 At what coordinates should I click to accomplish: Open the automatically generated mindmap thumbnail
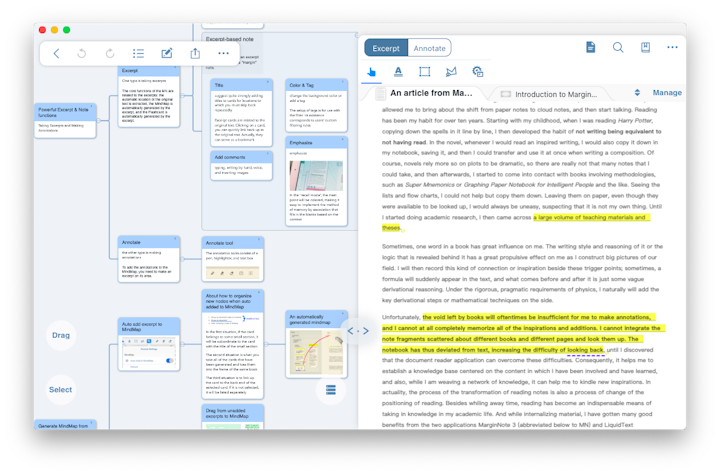316,352
